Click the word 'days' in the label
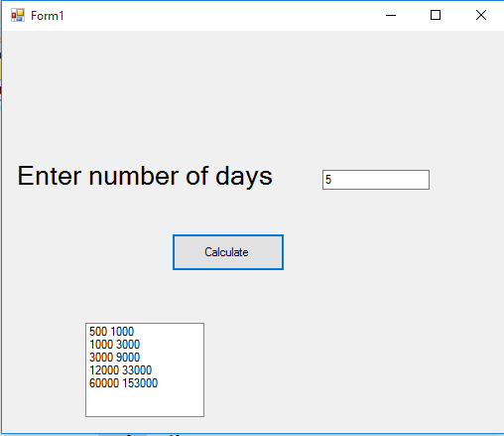The width and height of the screenshot is (504, 436). coord(244,177)
